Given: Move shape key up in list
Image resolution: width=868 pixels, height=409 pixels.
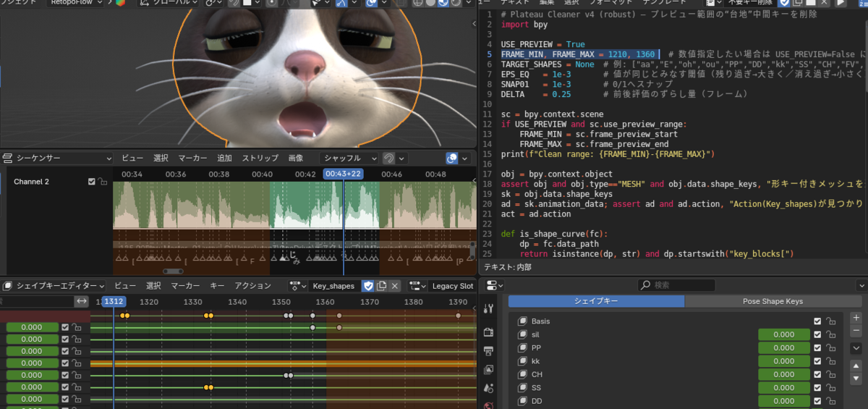Looking at the screenshot, I should [x=856, y=366].
